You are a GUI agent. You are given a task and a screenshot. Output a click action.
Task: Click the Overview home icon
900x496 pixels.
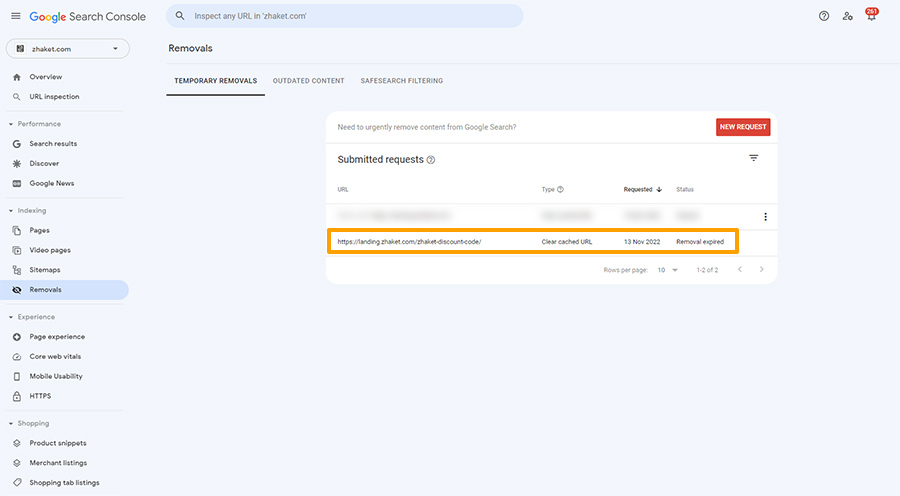[17, 77]
